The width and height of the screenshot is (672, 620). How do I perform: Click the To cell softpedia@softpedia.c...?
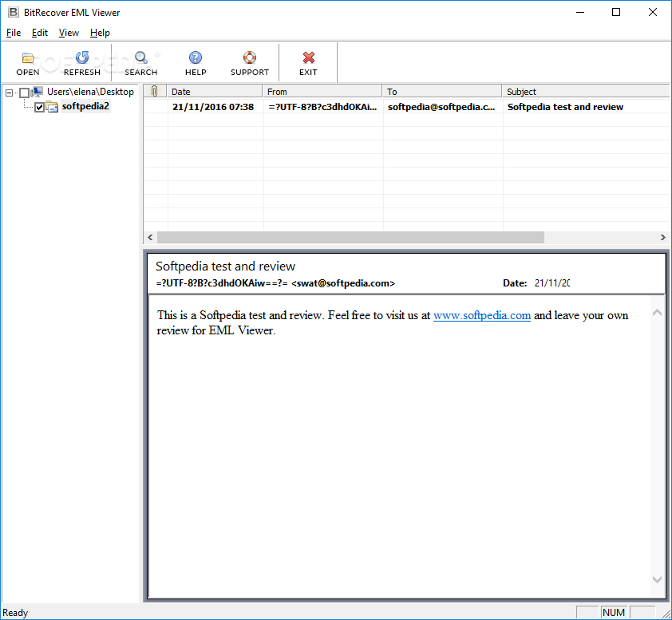pyautogui.click(x=441, y=107)
